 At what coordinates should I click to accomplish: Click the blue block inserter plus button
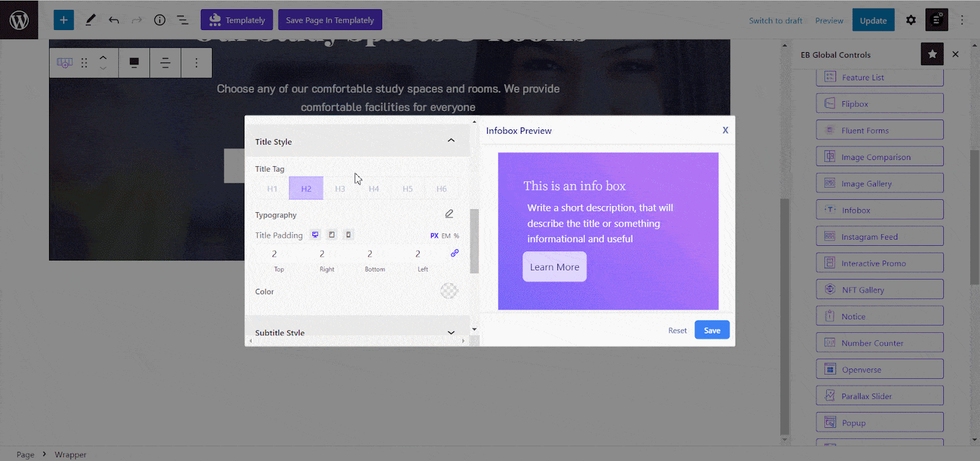click(x=64, y=20)
